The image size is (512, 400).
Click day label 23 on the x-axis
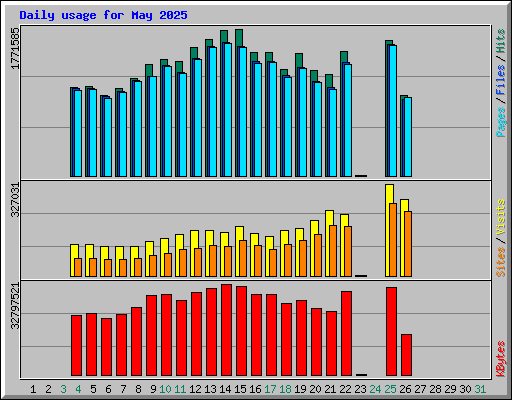[x=360, y=389]
